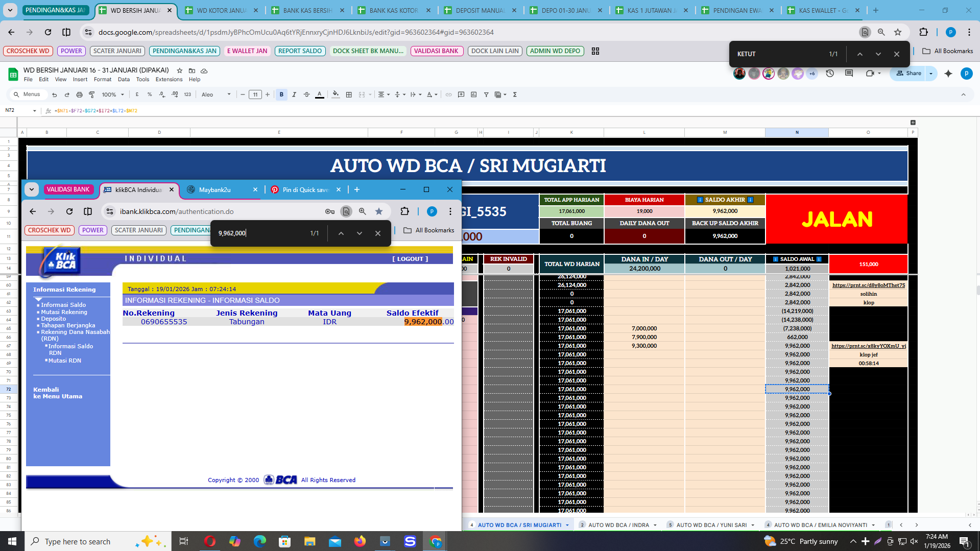The height and width of the screenshot is (551, 980).
Task: Open the text wrapping dropdown
Action: [x=416, y=94]
